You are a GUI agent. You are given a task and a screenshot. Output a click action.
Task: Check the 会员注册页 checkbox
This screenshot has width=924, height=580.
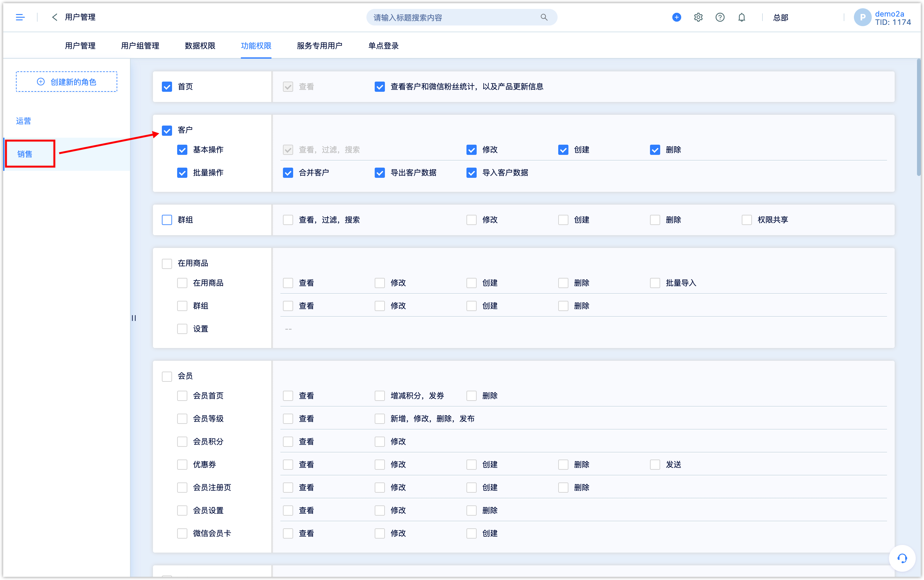[x=182, y=488]
